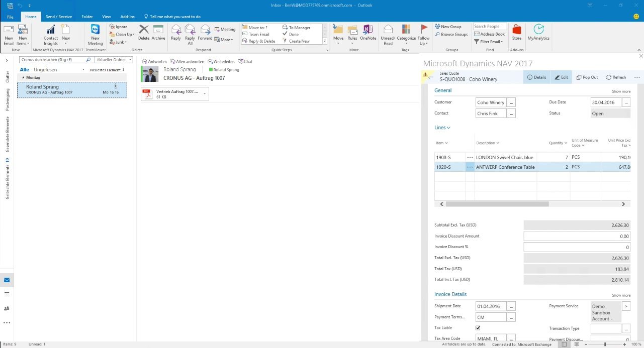Switch to the Send / Receive tab
This screenshot has height=348, width=644.
click(59, 17)
